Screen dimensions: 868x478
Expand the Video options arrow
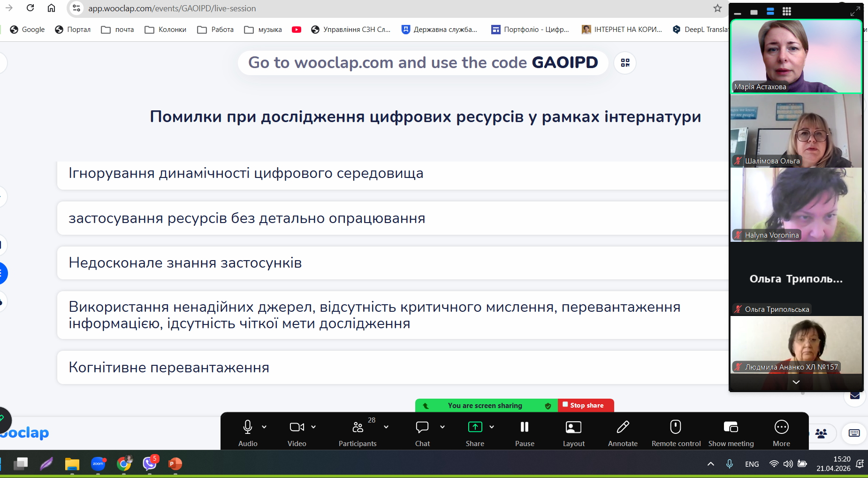(313, 427)
